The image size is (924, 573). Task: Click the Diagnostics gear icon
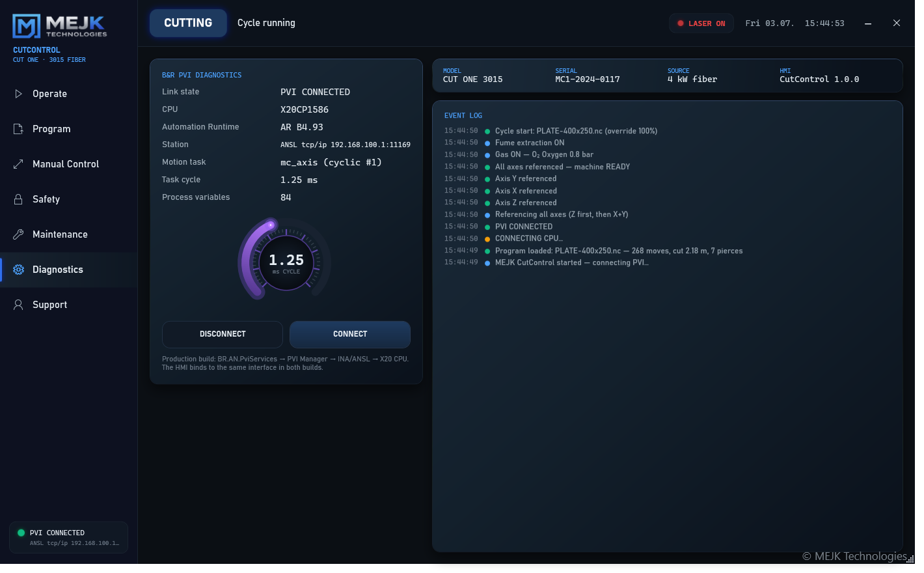[18, 270]
